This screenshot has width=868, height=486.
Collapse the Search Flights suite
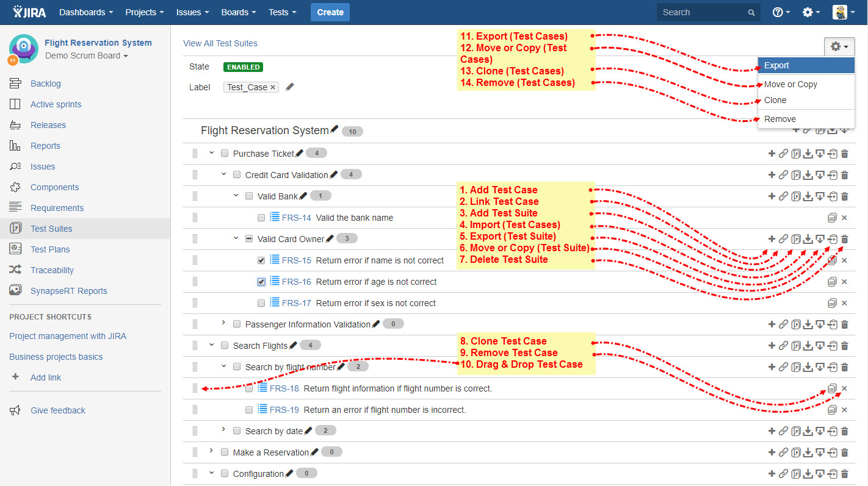coord(211,345)
